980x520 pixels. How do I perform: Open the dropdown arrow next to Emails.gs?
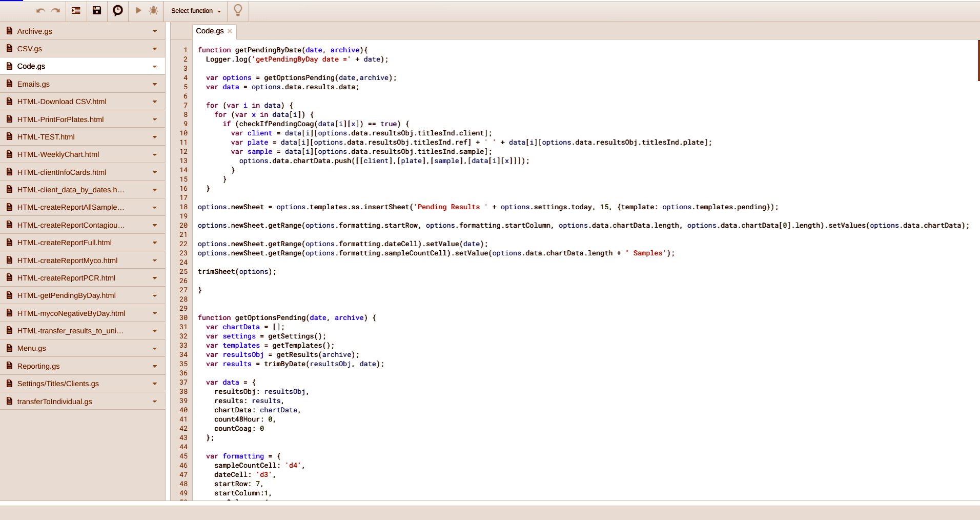(x=154, y=84)
